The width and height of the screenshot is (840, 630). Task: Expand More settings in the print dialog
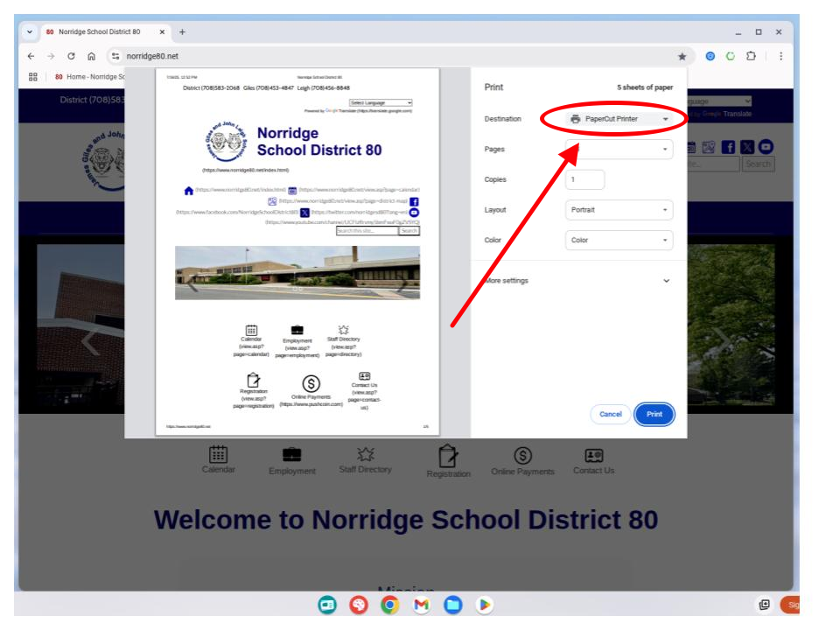pyautogui.click(x=578, y=281)
